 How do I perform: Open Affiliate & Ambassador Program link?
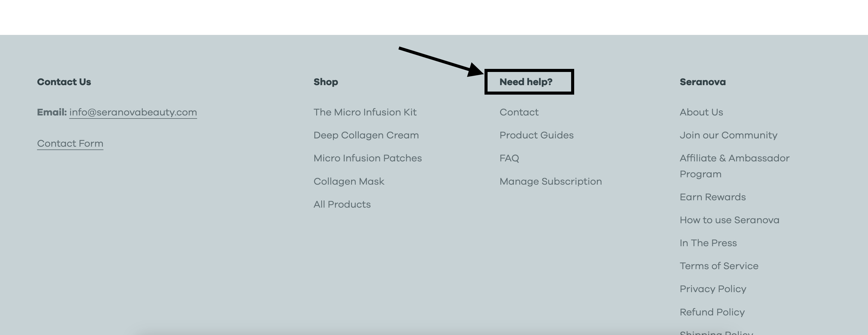click(x=734, y=158)
